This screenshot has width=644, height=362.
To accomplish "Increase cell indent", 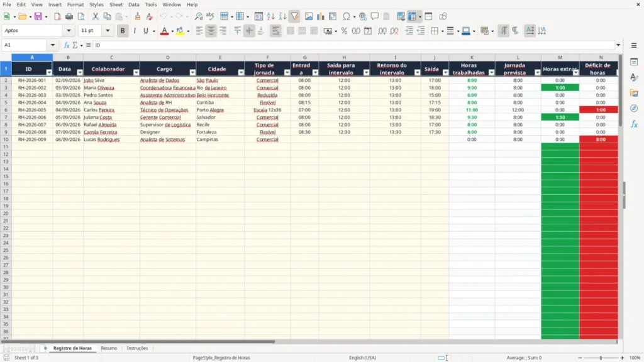I will (409, 31).
